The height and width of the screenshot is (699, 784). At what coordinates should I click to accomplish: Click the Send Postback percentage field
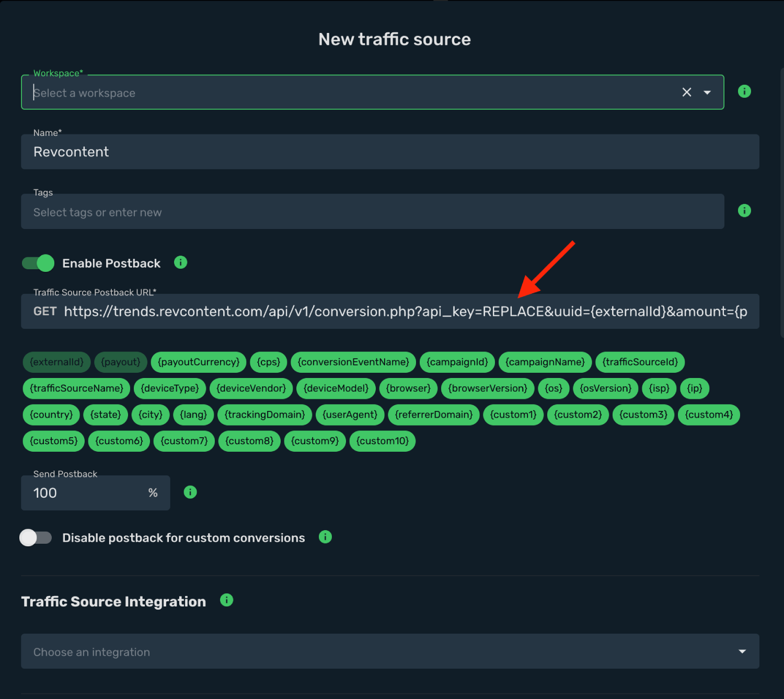tap(96, 493)
